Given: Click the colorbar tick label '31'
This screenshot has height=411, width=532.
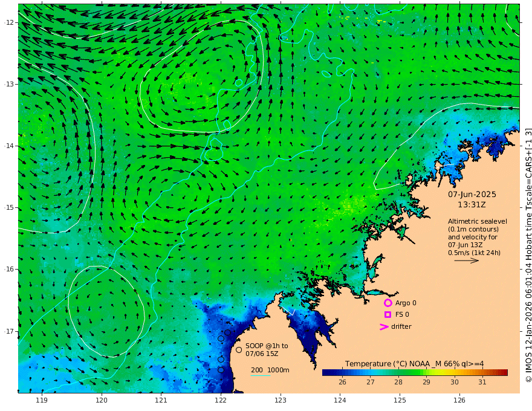Looking at the screenshot, I should click(482, 382).
